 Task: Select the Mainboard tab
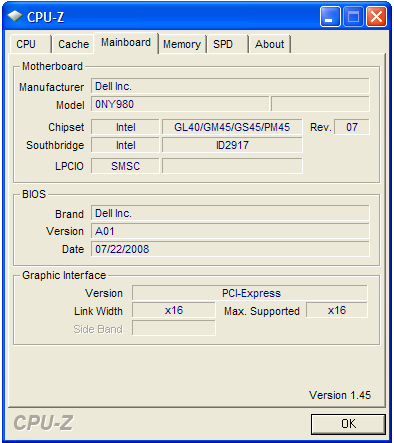(126, 43)
